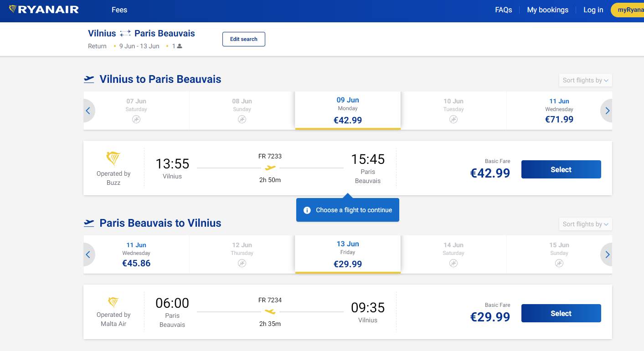The image size is (644, 351).
Task: Open the Fees menu item
Action: pos(119,10)
